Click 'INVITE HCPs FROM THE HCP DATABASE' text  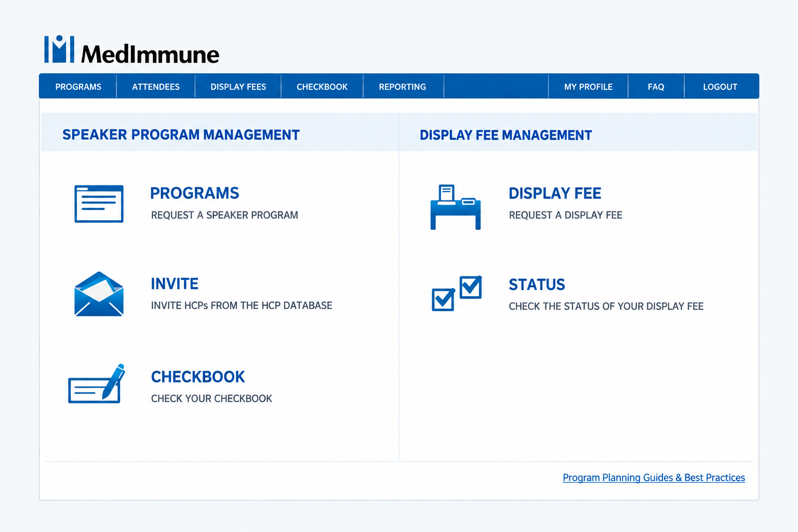[242, 305]
